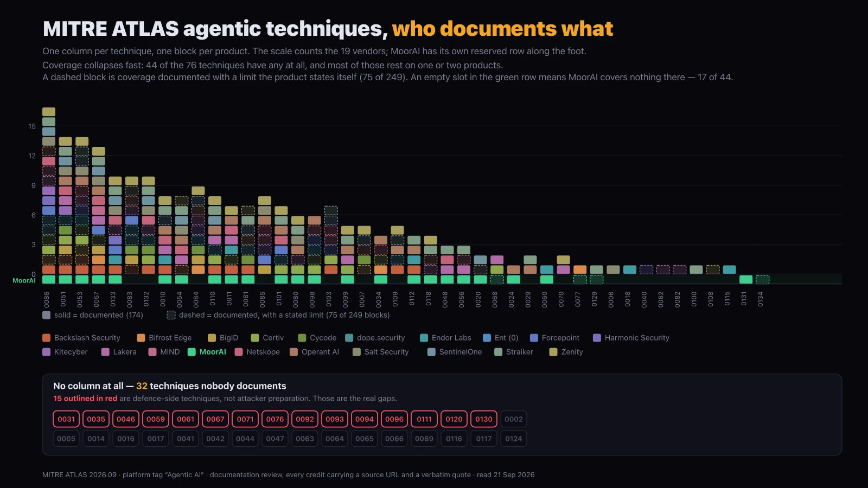Click the grey 0124 technique chip

[514, 439]
